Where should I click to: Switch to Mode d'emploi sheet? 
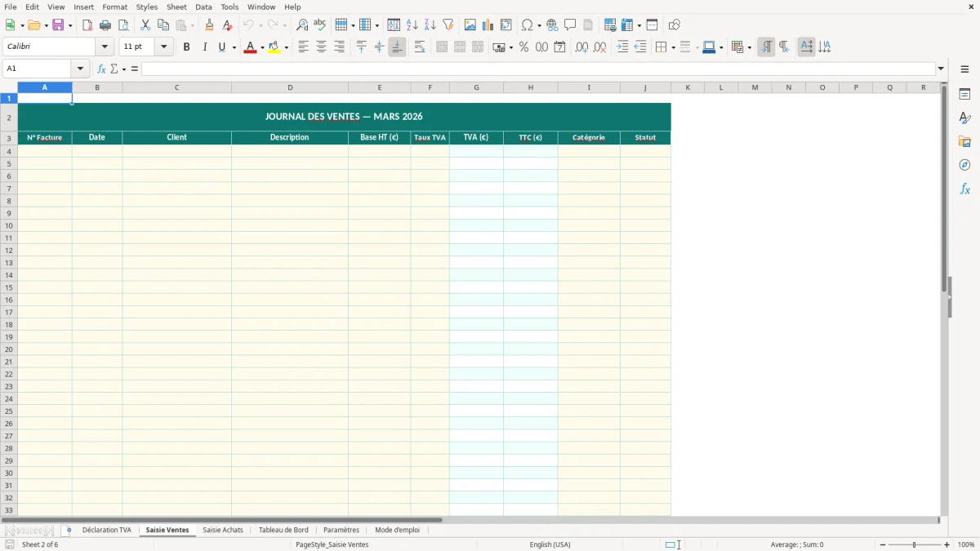pos(397,531)
